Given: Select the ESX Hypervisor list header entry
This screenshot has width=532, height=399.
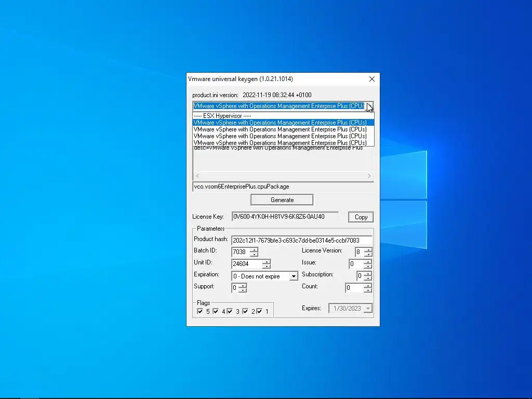Looking at the screenshot, I should click(283, 116).
